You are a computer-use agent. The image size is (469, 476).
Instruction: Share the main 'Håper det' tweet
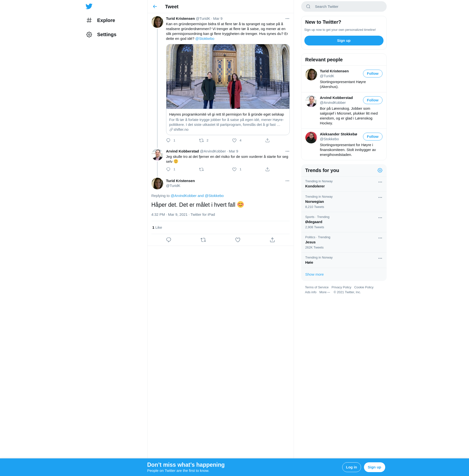[x=272, y=240]
